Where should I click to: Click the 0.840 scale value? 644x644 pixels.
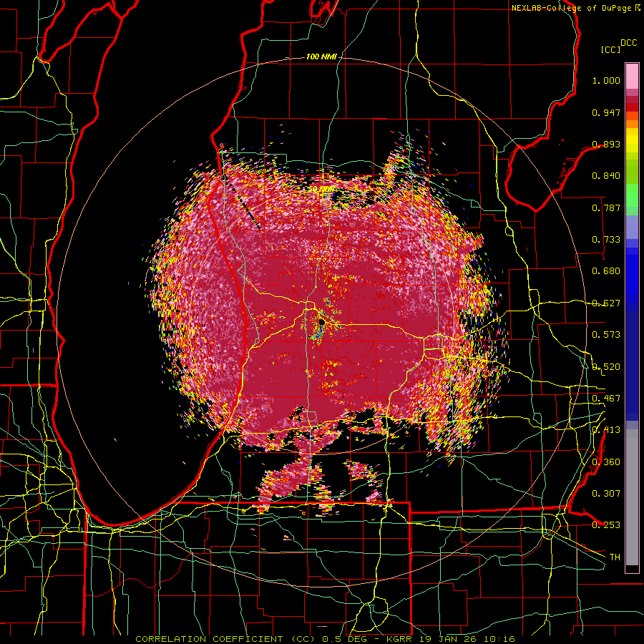(x=606, y=176)
